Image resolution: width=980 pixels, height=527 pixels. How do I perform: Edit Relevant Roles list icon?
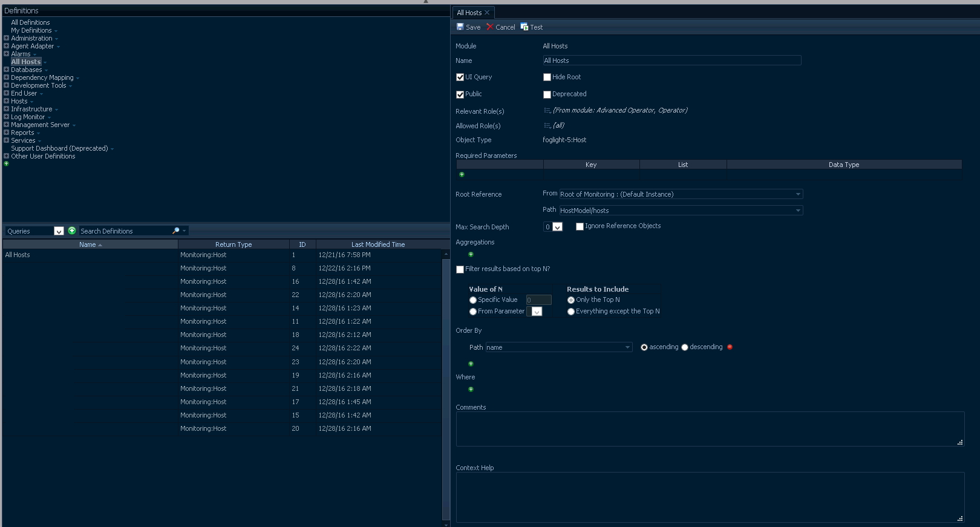pyautogui.click(x=547, y=110)
